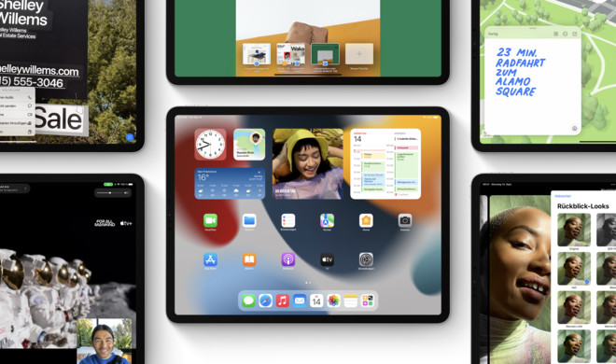Screen dimensions: 616x364
Task: Open the App Library dock icon
Action: [x=368, y=301]
